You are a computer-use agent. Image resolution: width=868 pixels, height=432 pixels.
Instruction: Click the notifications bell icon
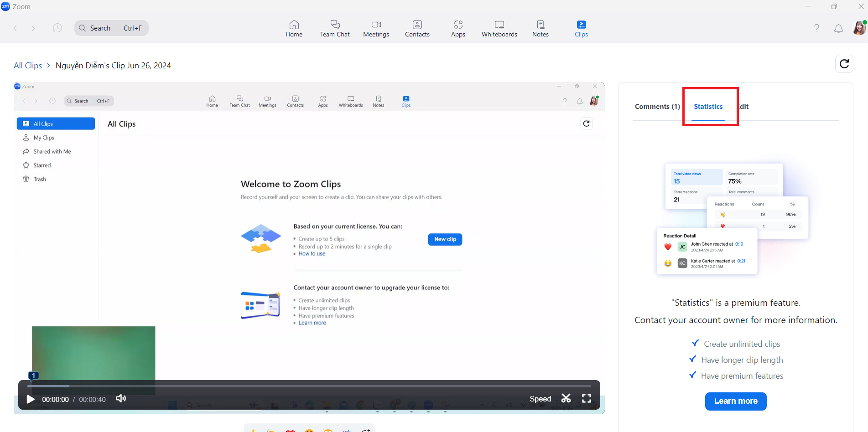click(x=838, y=28)
